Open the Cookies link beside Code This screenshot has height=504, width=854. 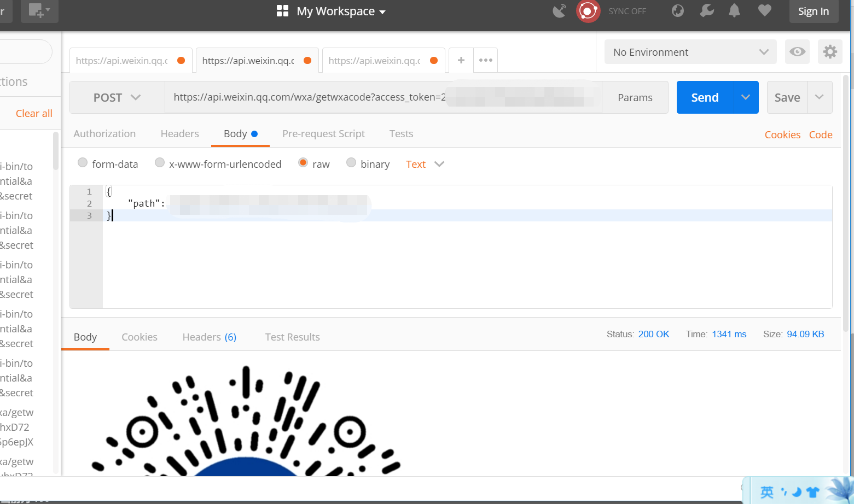(782, 134)
